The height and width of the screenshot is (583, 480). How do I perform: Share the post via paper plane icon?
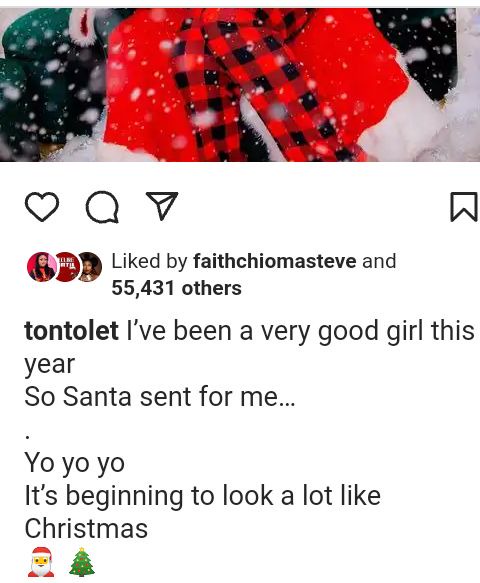click(x=162, y=206)
